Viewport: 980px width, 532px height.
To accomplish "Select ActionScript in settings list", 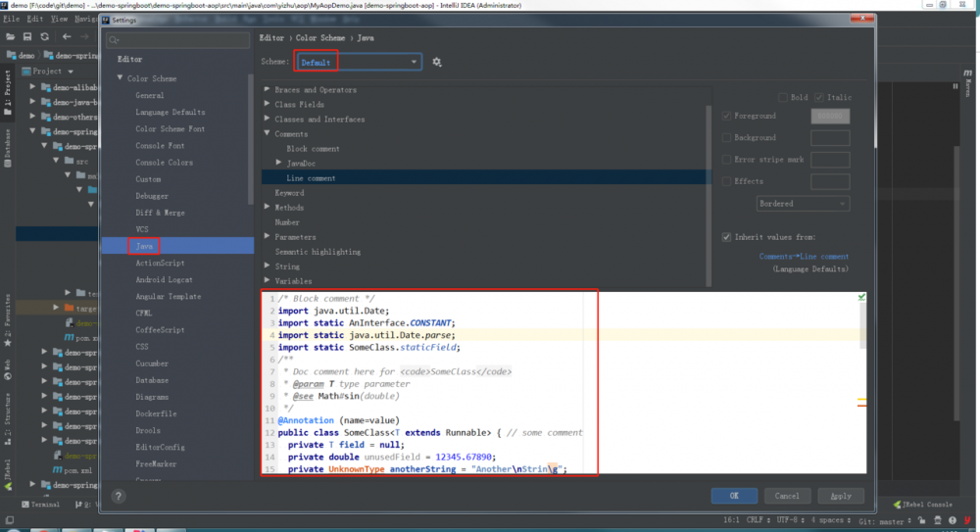I will 160,263.
